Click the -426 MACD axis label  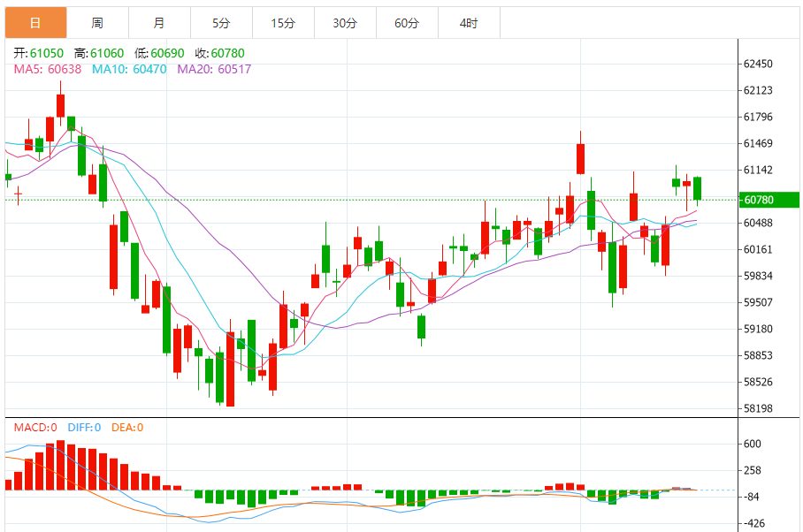[753, 523]
